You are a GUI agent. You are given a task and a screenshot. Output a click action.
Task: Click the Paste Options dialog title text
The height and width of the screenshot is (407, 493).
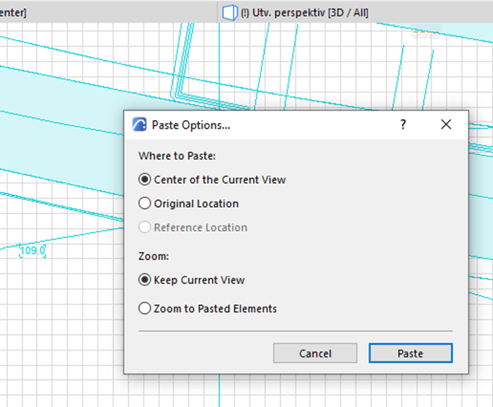191,125
